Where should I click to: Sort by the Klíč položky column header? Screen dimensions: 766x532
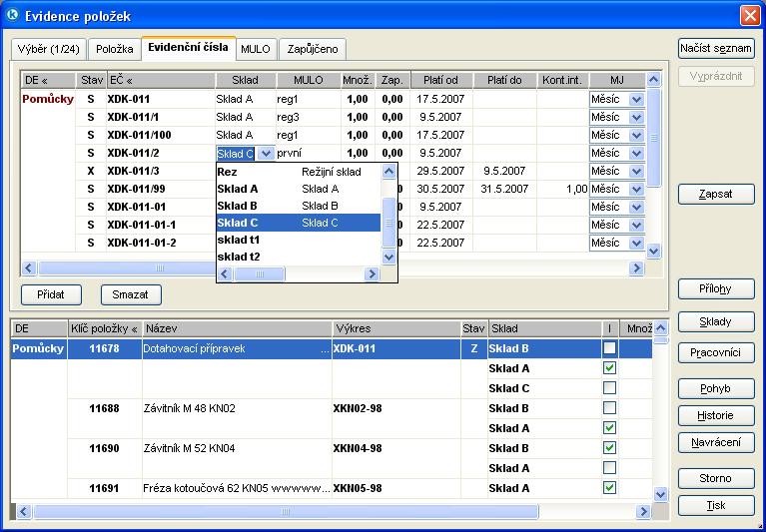pyautogui.click(x=105, y=328)
